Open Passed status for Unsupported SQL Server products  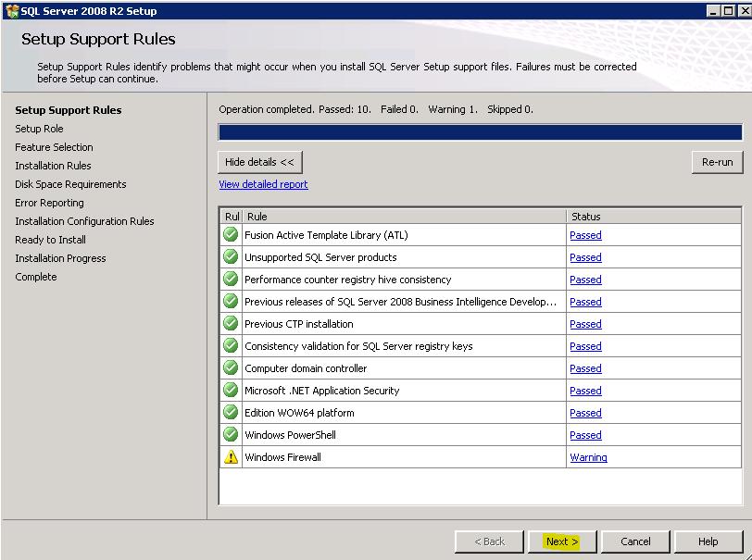[x=585, y=257]
